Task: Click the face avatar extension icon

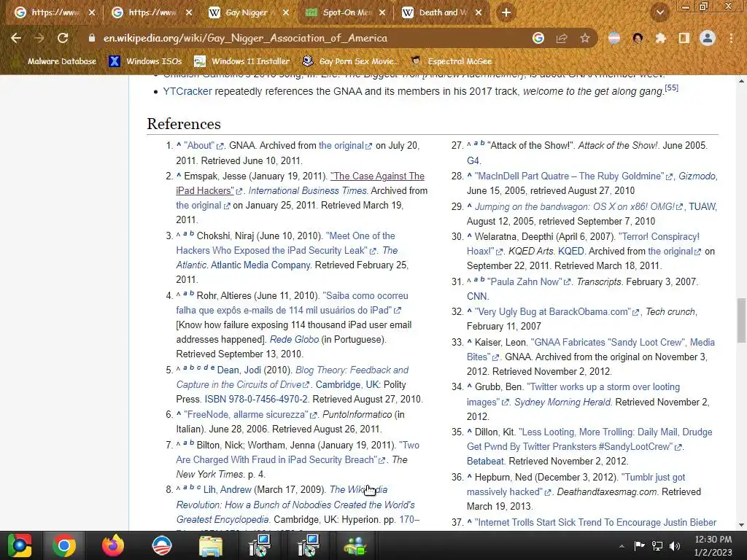Action: click(x=638, y=38)
